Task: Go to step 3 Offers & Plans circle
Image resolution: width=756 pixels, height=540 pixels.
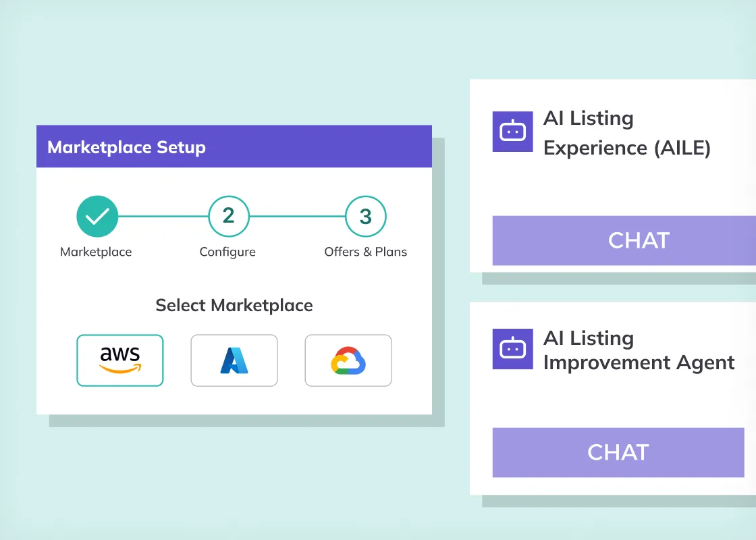Action: [x=366, y=216]
